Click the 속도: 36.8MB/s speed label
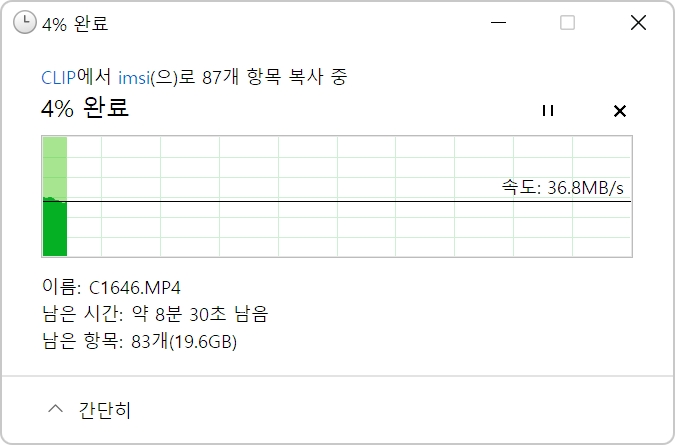The width and height of the screenshot is (675, 445). [x=563, y=188]
